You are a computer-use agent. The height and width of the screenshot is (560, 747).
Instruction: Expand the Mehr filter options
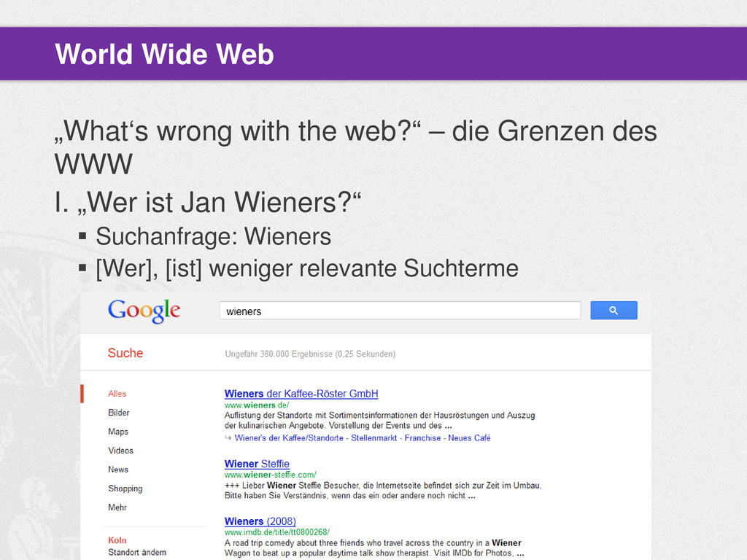coord(117,507)
